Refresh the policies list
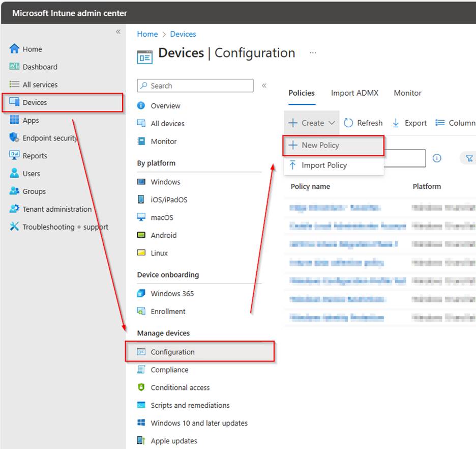 pos(363,123)
